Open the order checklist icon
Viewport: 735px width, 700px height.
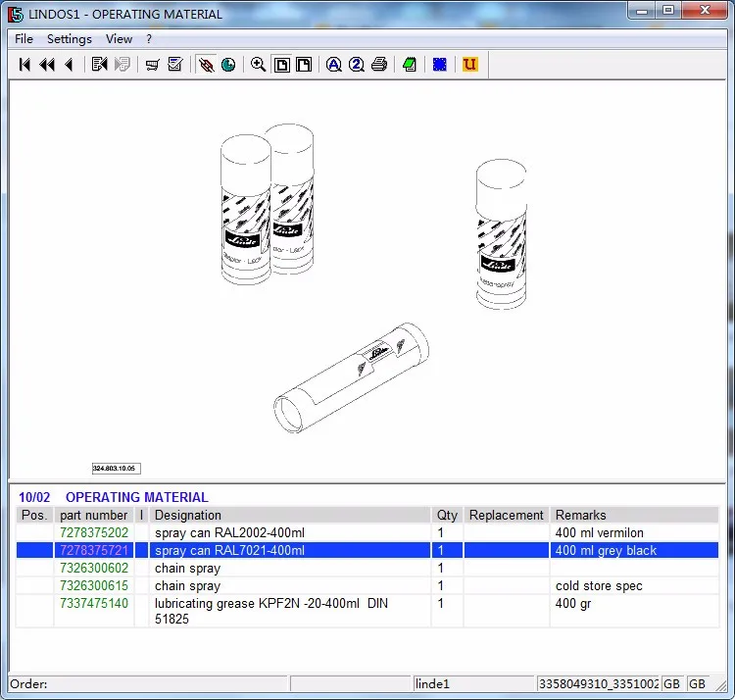174,65
